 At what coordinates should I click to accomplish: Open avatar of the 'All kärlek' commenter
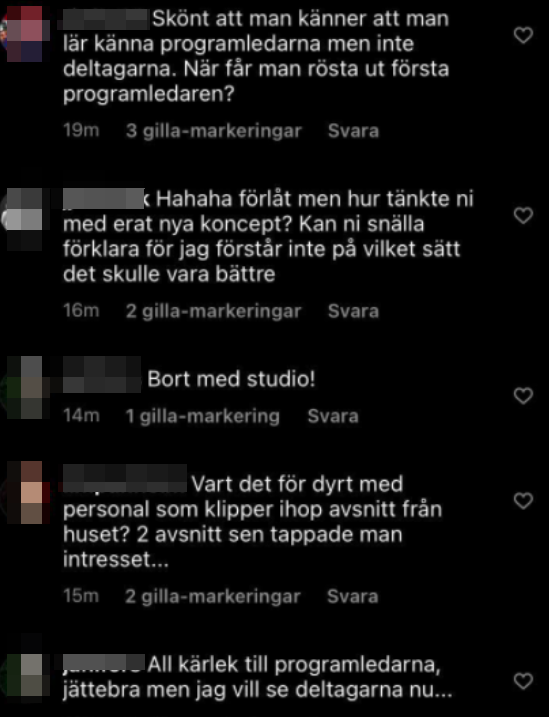[x=25, y=668]
